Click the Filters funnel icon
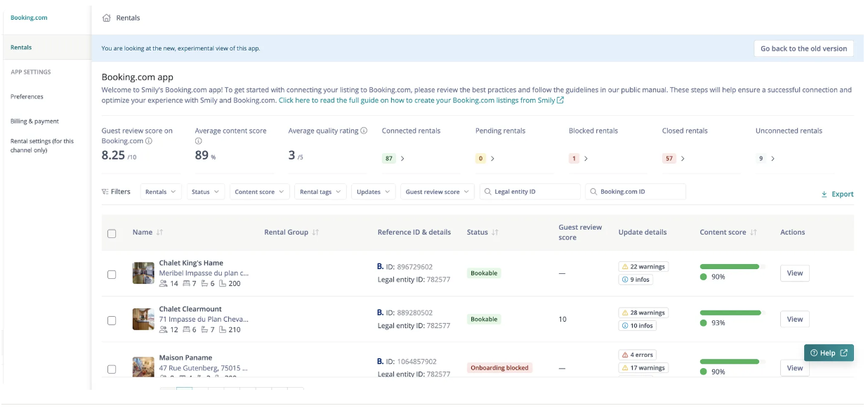868x413 pixels. (x=105, y=192)
